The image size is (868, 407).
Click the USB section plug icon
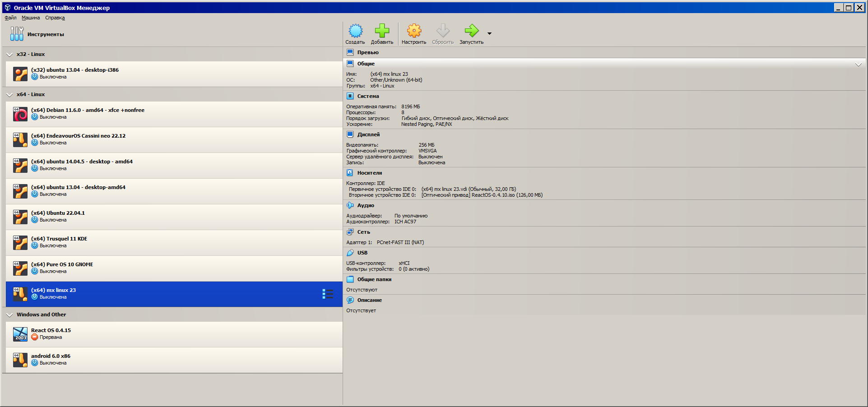(350, 253)
